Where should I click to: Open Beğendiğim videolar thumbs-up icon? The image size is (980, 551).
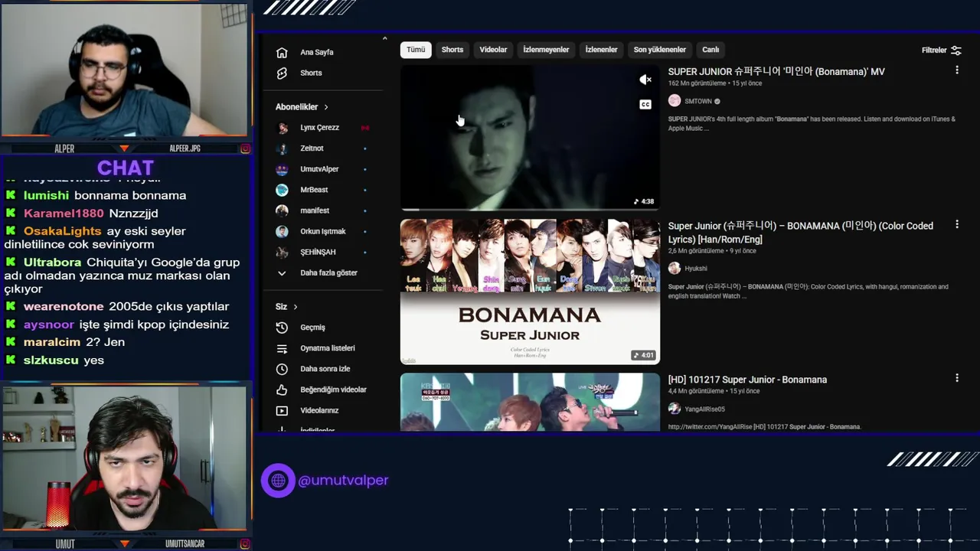(x=282, y=390)
